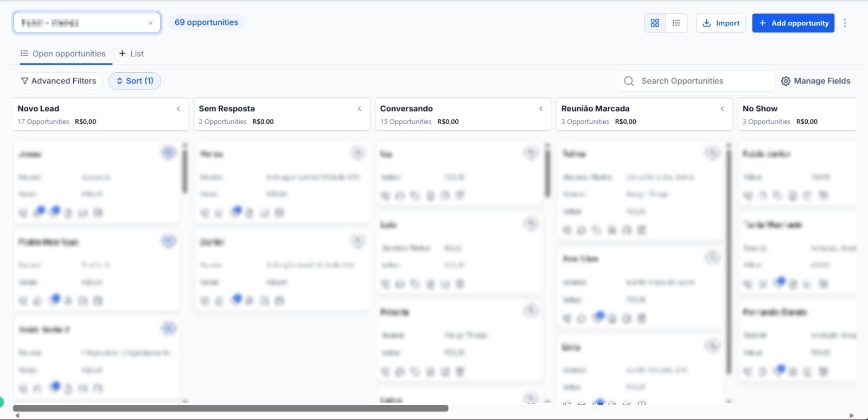868x420 pixels.
Task: Click the download icon on Import button
Action: pos(706,23)
